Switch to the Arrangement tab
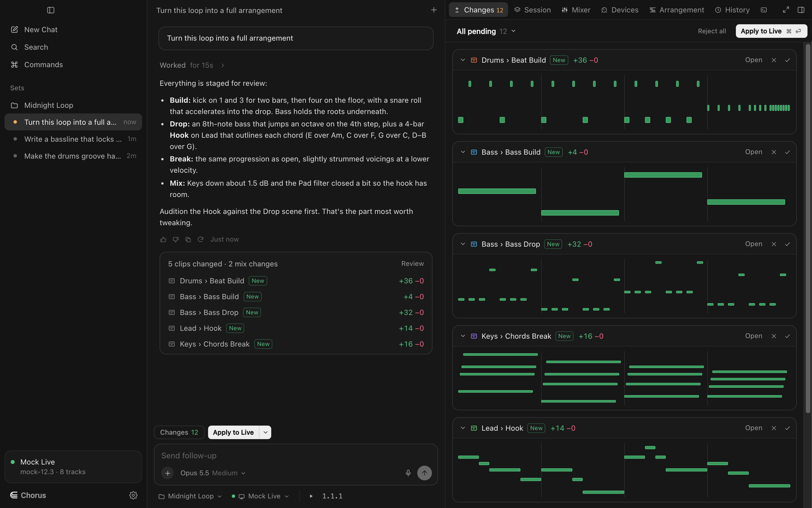The width and height of the screenshot is (812, 508). (x=676, y=10)
